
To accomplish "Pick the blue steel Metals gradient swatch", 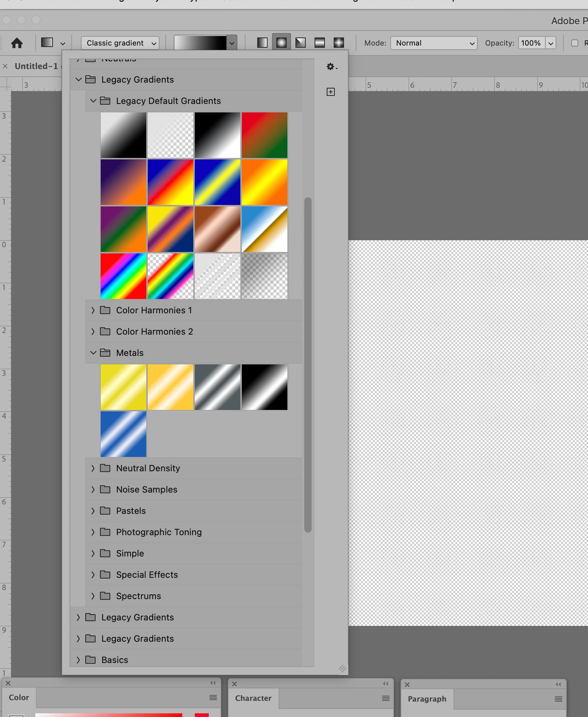I will point(123,434).
